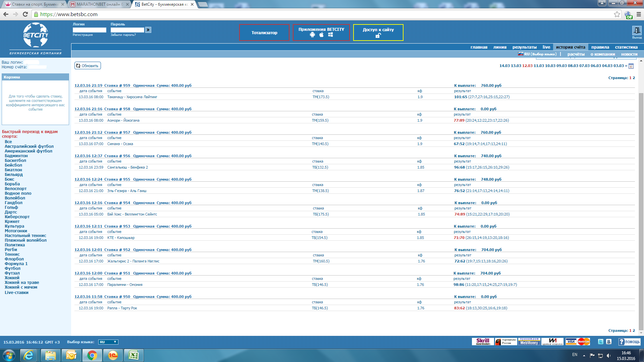Open Excel from the Windows taskbar

[134, 355]
